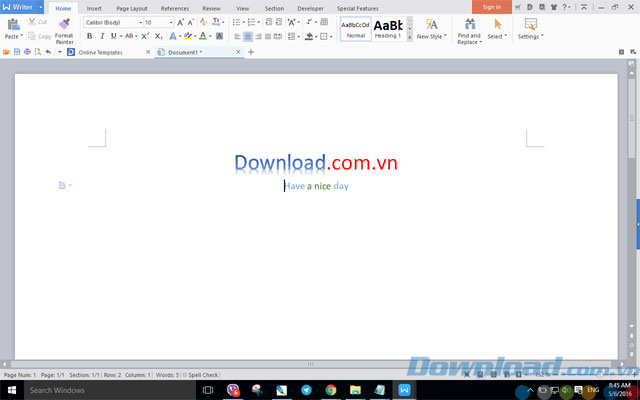Click the Search Windows taskbar field
Image resolution: width=640 pixels, height=400 pixels.
(110, 390)
